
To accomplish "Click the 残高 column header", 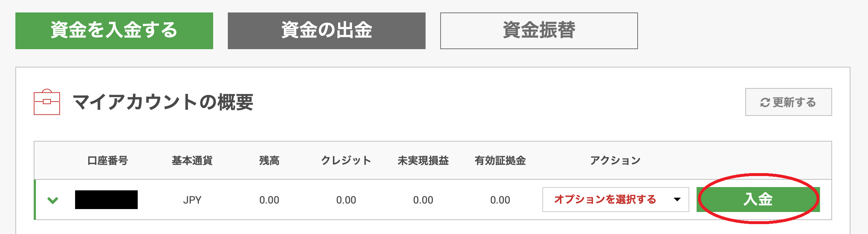I will (x=269, y=161).
